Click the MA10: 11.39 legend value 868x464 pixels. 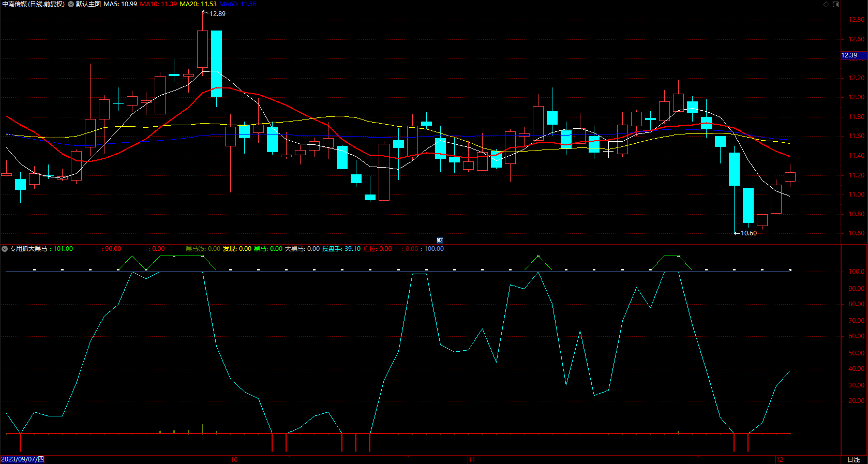158,4
